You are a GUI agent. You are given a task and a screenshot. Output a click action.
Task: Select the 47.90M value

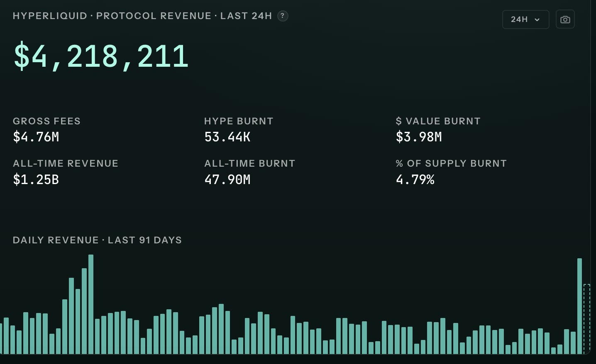[x=227, y=180]
